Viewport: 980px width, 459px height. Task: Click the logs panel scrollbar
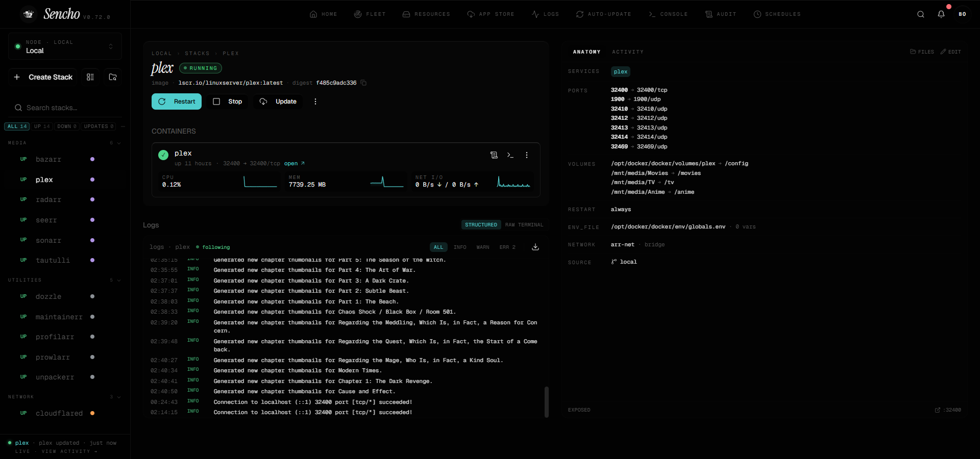[x=546, y=402]
